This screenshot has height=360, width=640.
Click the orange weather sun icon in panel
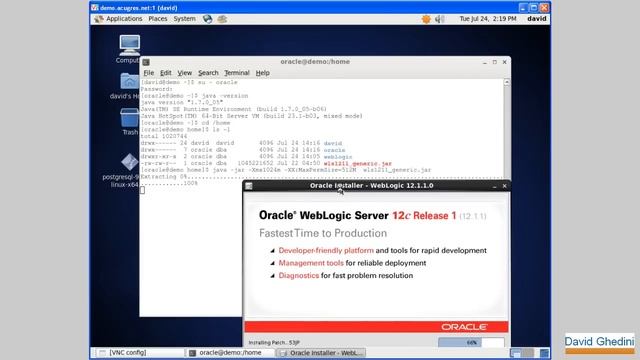click(426, 19)
